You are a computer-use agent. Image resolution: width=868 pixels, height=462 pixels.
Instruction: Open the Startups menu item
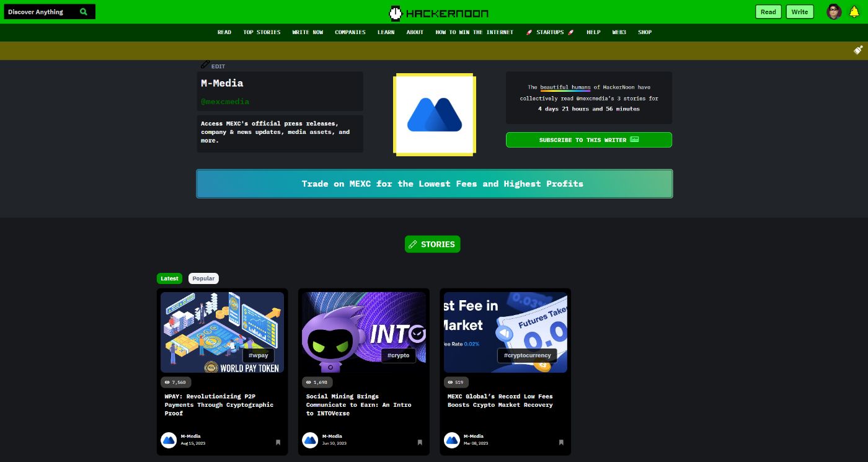[x=550, y=32]
